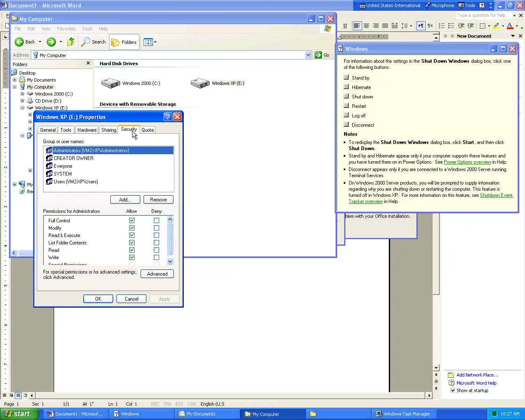Check Deny for List Folder Contents
The height and width of the screenshot is (420, 525).
click(x=156, y=243)
